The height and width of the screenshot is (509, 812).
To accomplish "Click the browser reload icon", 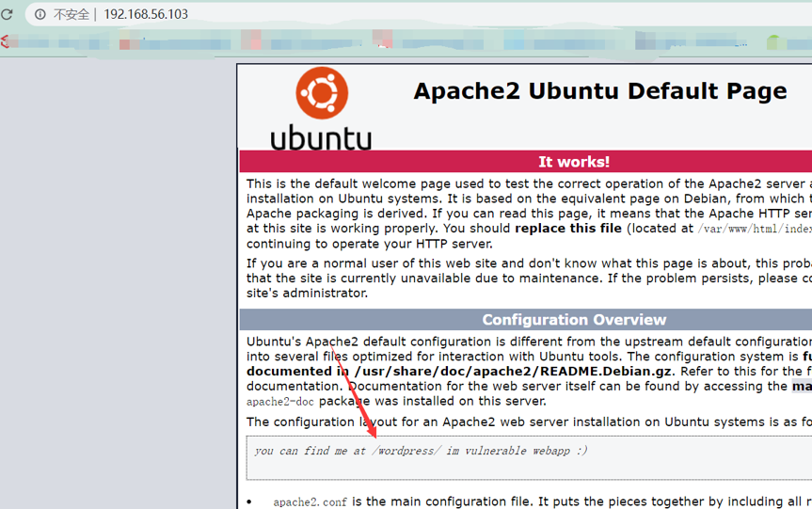I will (7, 14).
